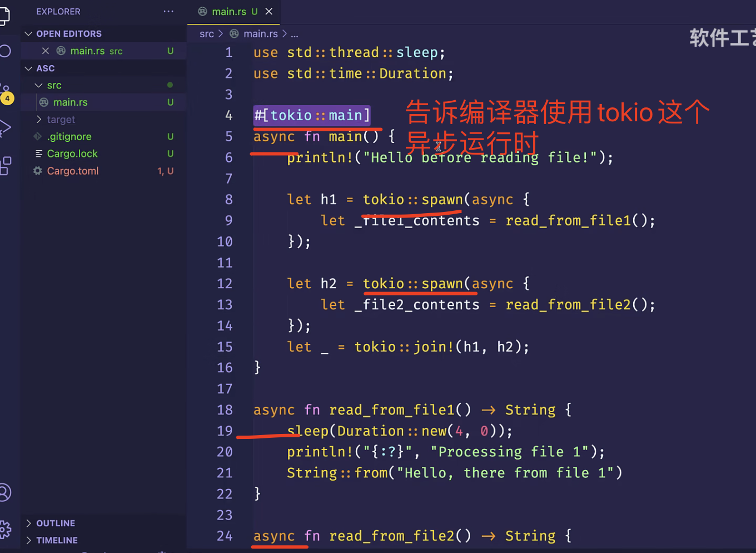Open Cargo.toml from file tree
The image size is (756, 553).
click(x=73, y=171)
